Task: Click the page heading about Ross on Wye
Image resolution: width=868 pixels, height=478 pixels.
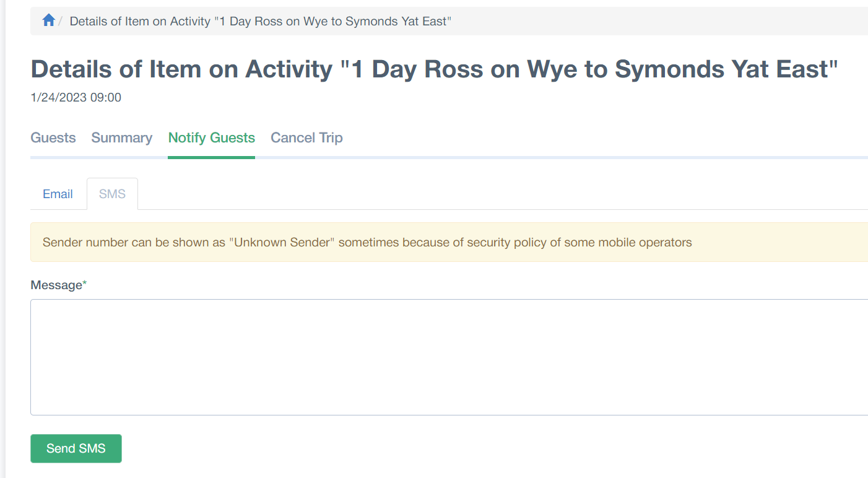Action: [434, 69]
